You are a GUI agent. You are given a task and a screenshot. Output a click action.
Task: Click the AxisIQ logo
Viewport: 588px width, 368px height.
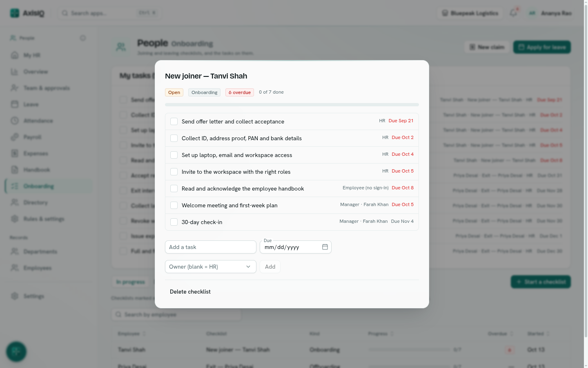click(27, 13)
